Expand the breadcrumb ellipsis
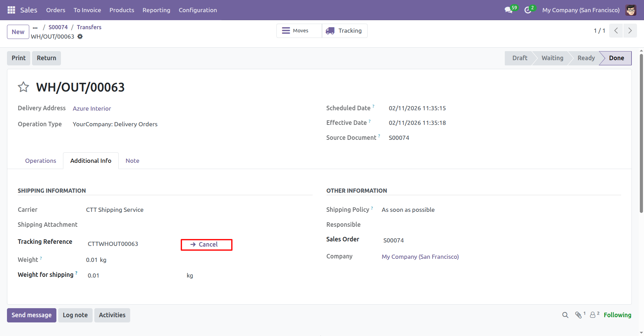 pos(35,27)
